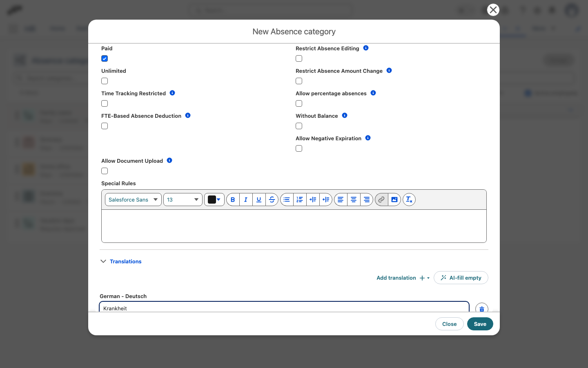Underline text with the U button
This screenshot has height=368, width=588.
(x=259, y=200)
